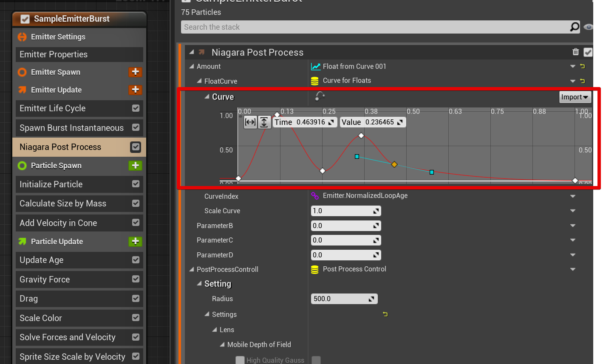
Task: Toggle Niagara Post Process checkbox in stack list
Action: 136,147
